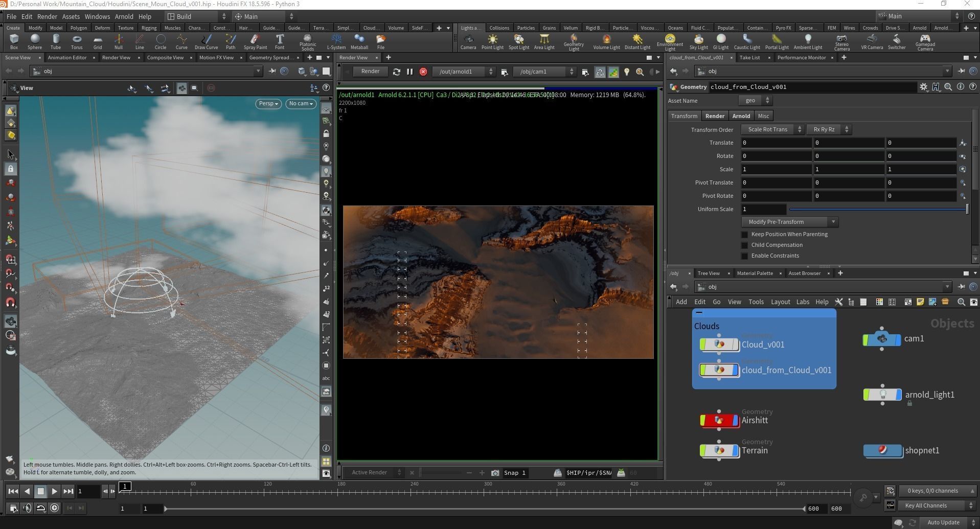Select the Spray Paint tool
Screen dimensions: 980x529
255,41
